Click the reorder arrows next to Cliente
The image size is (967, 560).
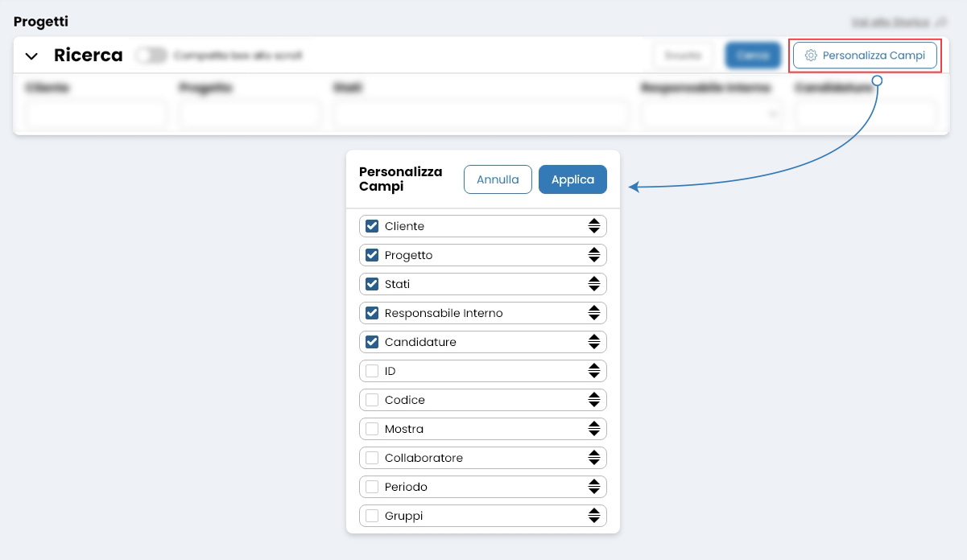(594, 226)
